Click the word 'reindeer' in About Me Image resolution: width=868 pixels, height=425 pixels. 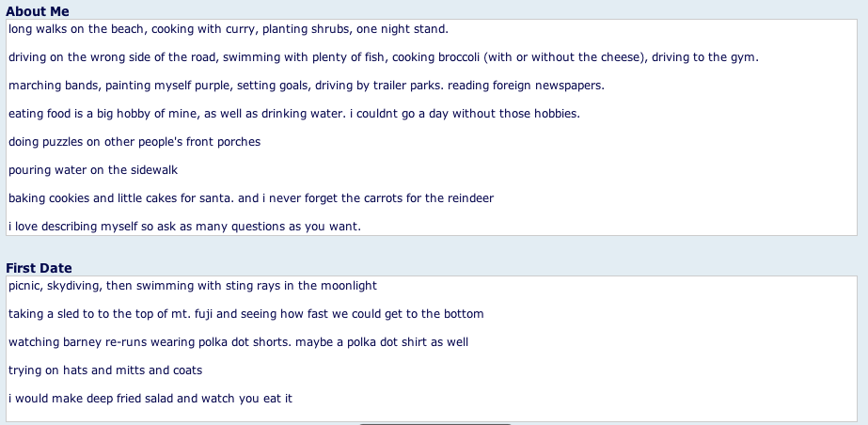pos(466,198)
